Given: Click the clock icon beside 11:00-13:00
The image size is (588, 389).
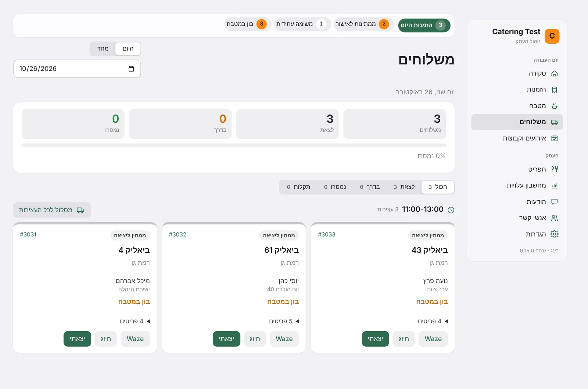Looking at the screenshot, I should click(451, 210).
